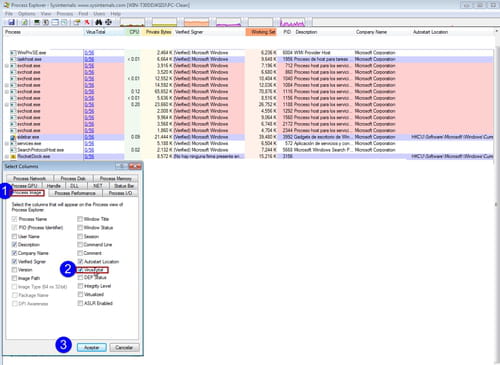Click the crosshair Find Window's Process icon
The image size is (500, 365).
108,22
